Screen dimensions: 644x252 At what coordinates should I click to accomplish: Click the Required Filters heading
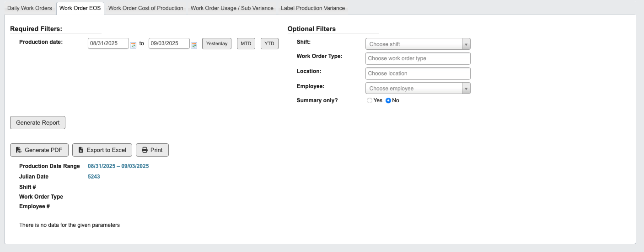(36, 29)
